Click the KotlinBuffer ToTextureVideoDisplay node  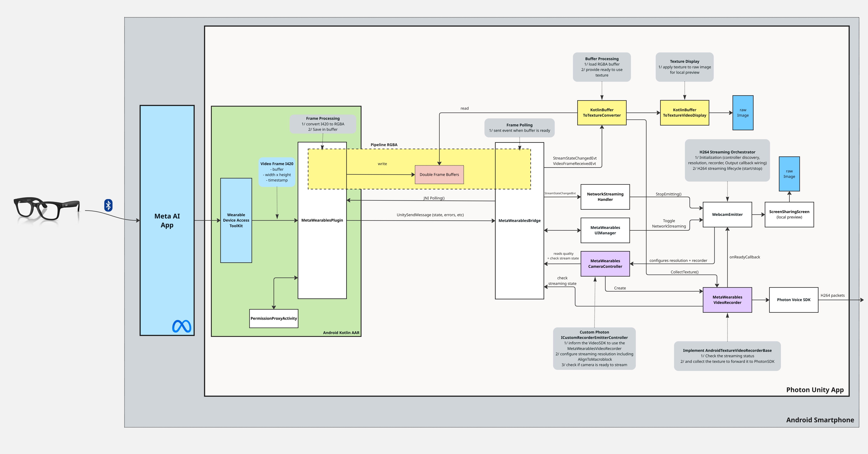tap(684, 112)
